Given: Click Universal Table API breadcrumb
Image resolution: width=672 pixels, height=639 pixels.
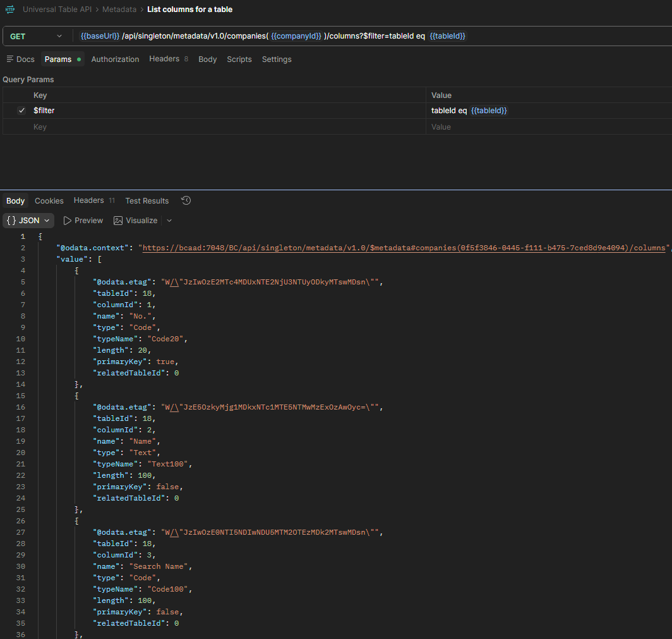Looking at the screenshot, I should [x=57, y=9].
